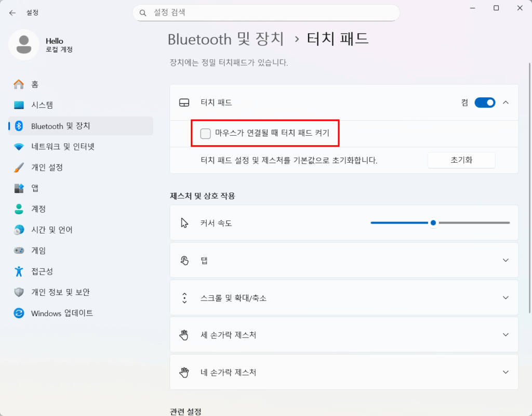Click the Home (홈) house icon
The height and width of the screenshot is (416, 532).
point(19,84)
